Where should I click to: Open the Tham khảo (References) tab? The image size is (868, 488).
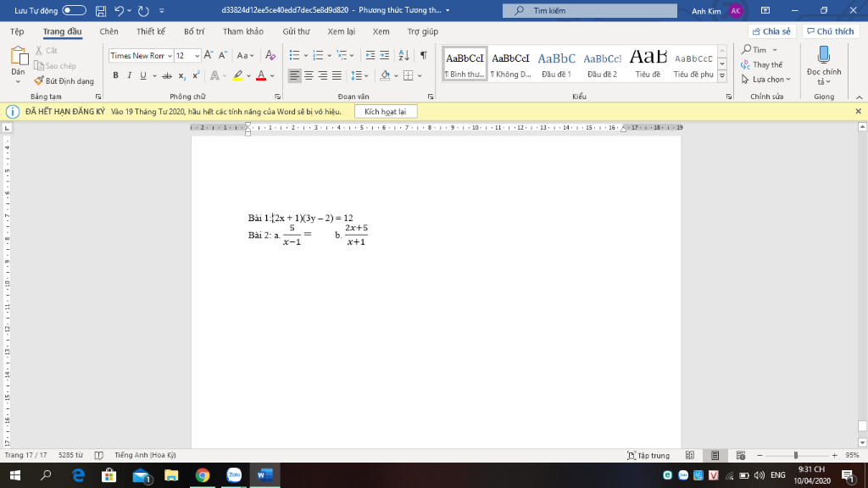(x=243, y=31)
